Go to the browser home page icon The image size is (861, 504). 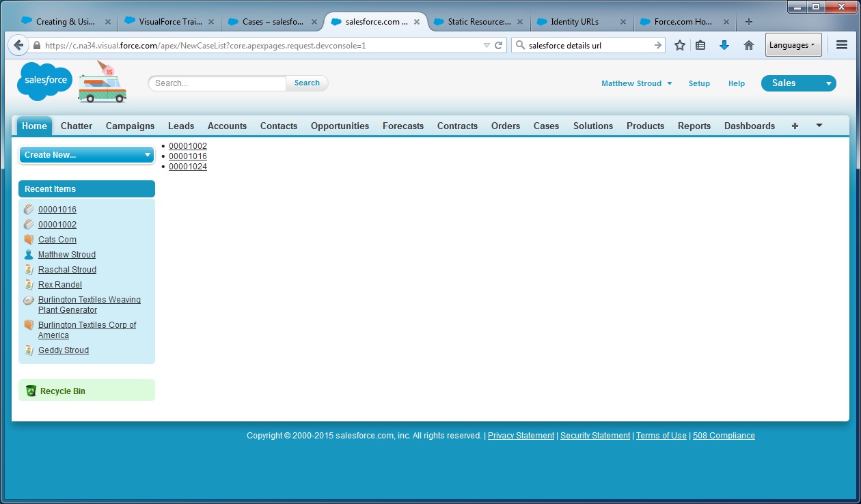point(749,45)
